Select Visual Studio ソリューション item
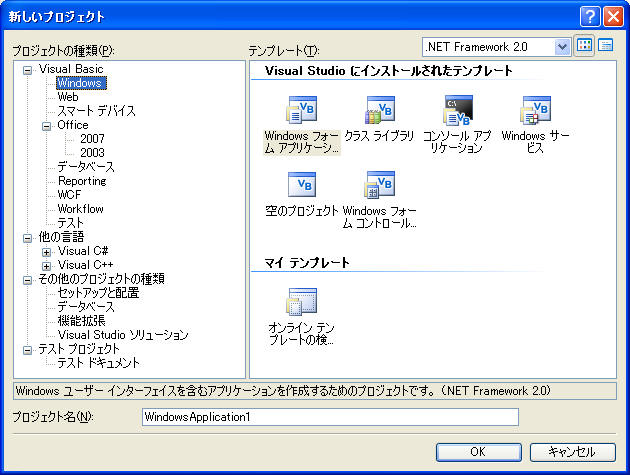630x475 pixels. pos(123,335)
